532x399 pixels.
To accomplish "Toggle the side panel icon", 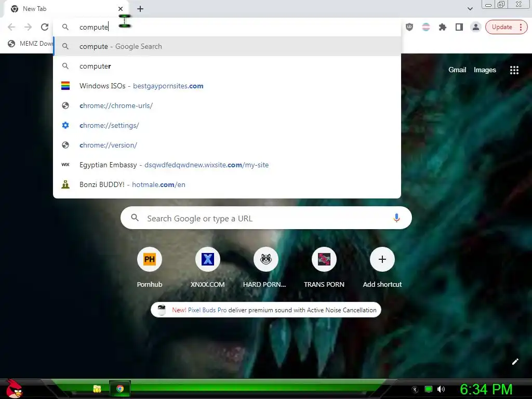I will (459, 27).
